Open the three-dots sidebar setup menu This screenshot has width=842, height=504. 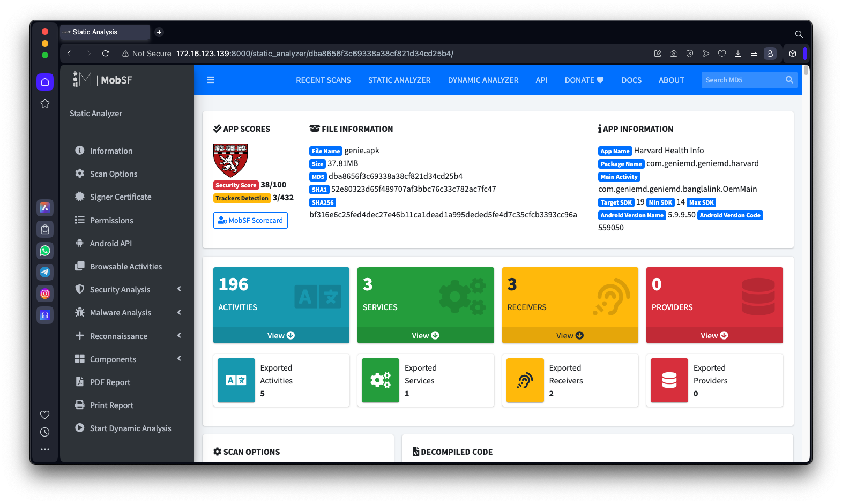point(45,449)
